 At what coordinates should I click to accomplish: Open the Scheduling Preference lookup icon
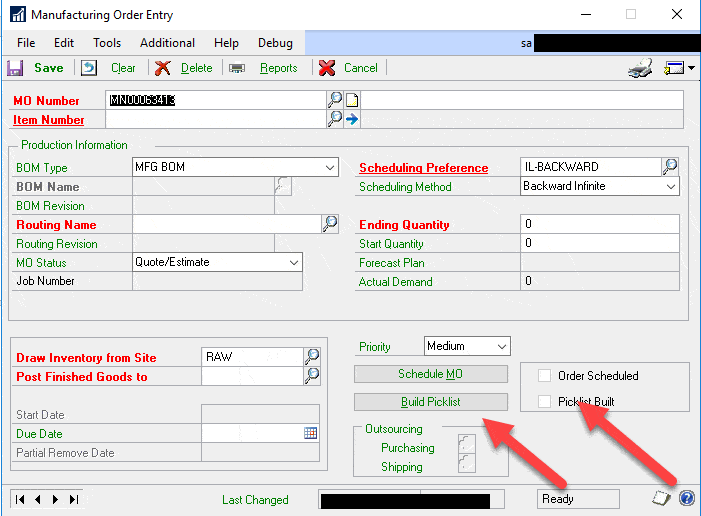click(670, 167)
